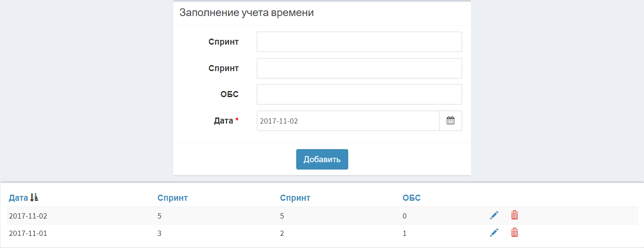Screen dimensions: 644x248
Task: Click the form title Заполнение учета времени
Action: [246, 13]
